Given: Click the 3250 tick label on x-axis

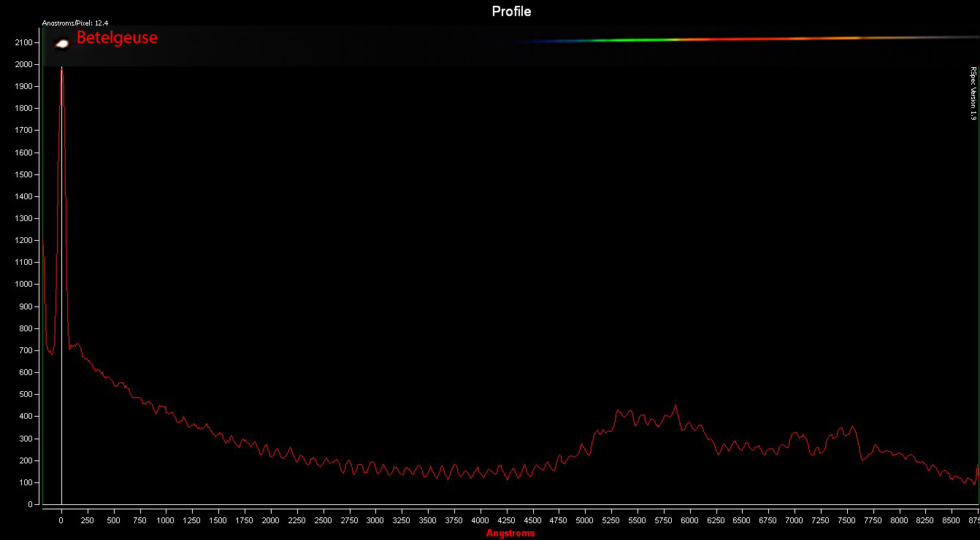Looking at the screenshot, I should click(x=402, y=521).
